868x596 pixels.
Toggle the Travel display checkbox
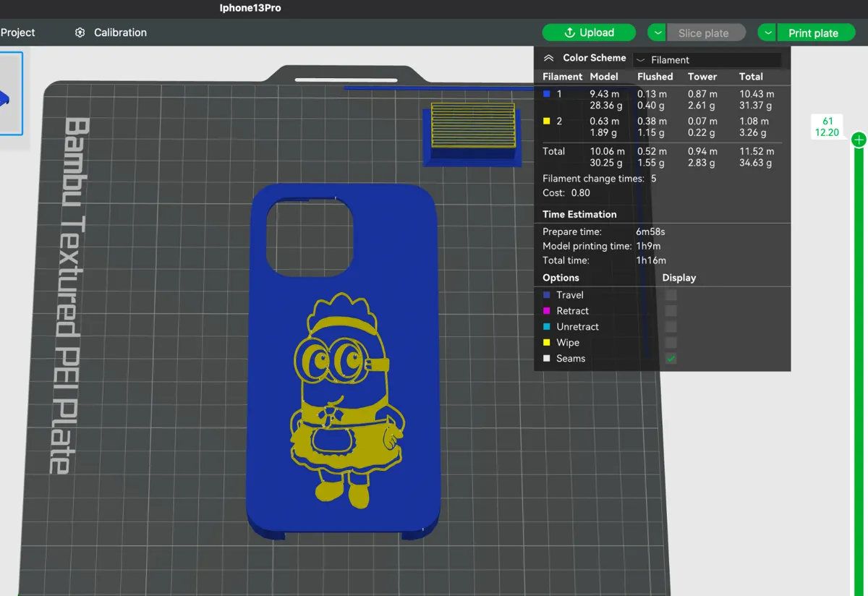[x=671, y=295]
